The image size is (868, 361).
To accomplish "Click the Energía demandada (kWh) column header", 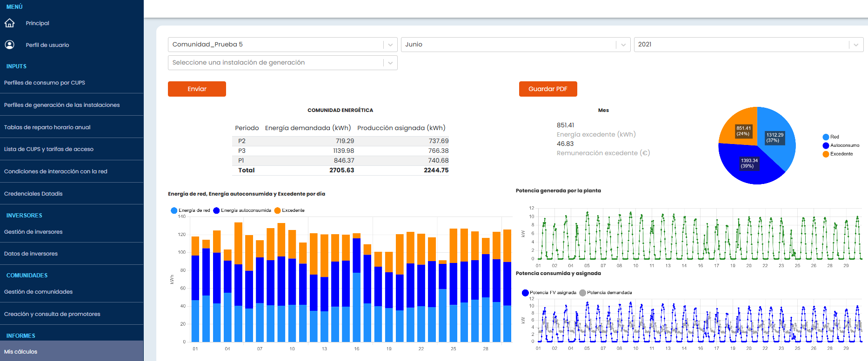I will click(308, 128).
